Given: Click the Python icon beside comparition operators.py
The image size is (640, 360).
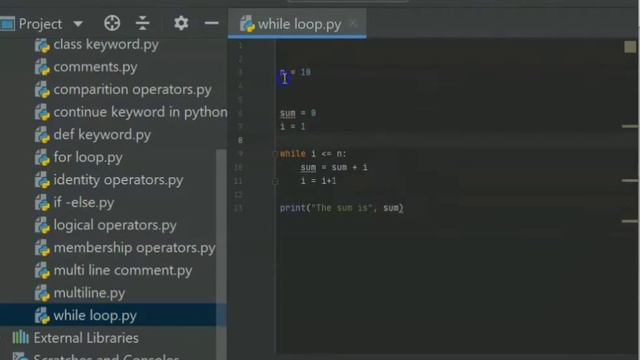Looking at the screenshot, I should point(42,90).
